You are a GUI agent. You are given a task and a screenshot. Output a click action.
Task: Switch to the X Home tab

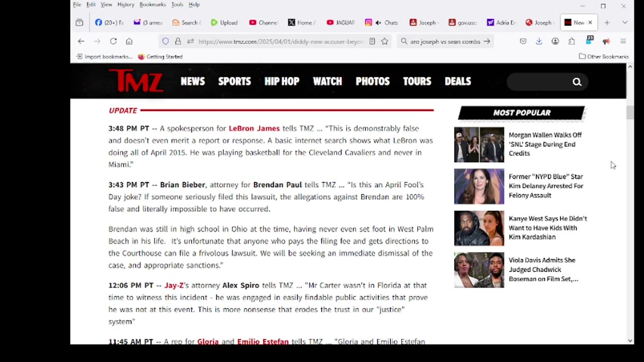[301, 23]
